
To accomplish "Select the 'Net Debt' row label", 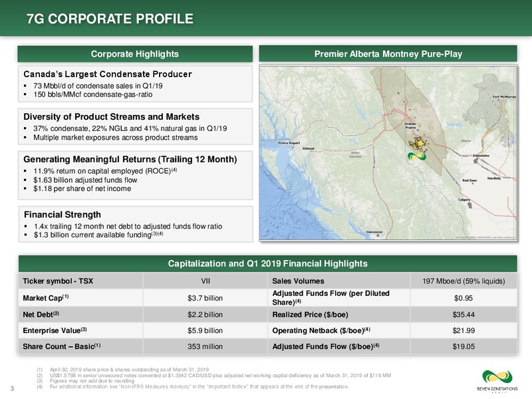I will (41, 315).
